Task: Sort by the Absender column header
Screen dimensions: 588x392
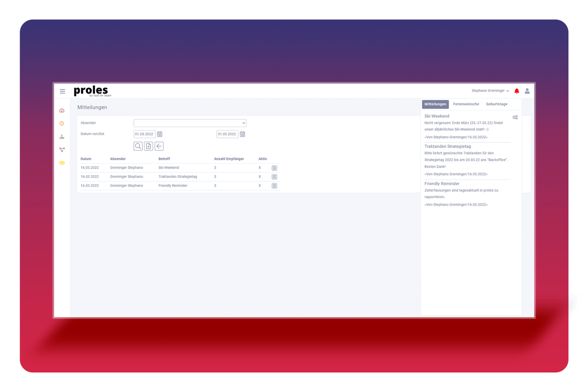Action: [x=118, y=159]
